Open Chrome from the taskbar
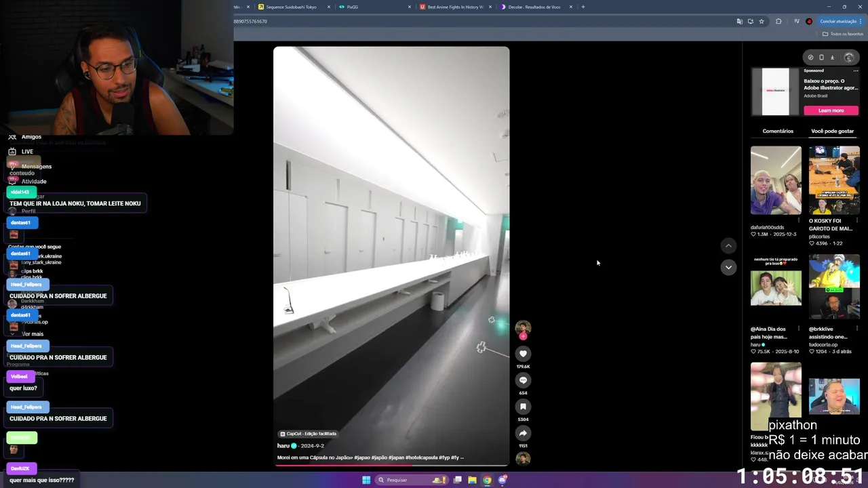The image size is (868, 488). click(487, 480)
